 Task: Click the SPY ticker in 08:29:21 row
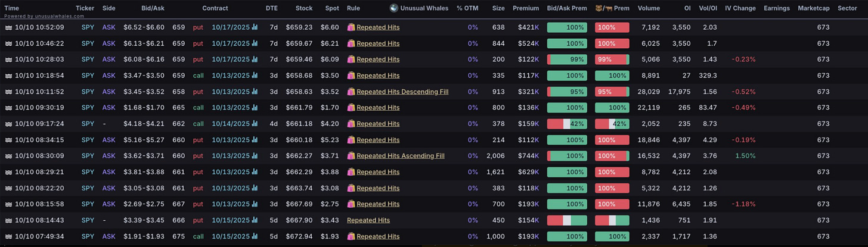pyautogui.click(x=88, y=172)
